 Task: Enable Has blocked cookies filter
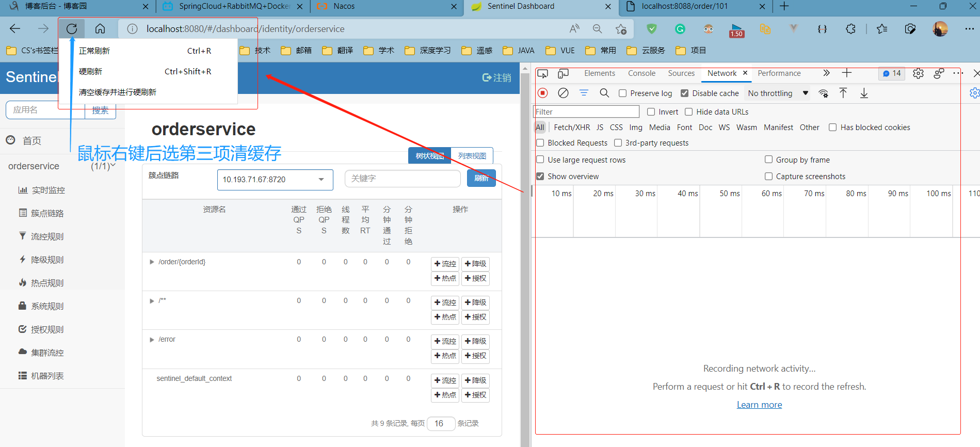click(x=833, y=127)
